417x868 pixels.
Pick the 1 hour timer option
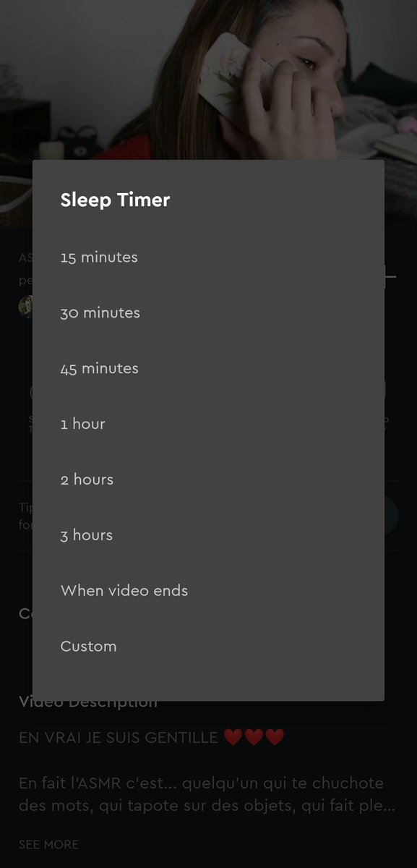pyautogui.click(x=208, y=425)
